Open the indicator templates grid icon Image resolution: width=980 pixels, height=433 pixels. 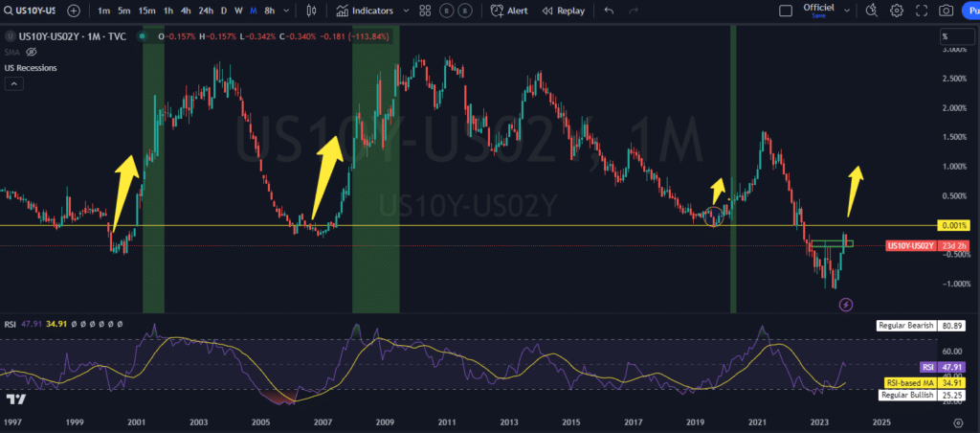[x=424, y=11]
